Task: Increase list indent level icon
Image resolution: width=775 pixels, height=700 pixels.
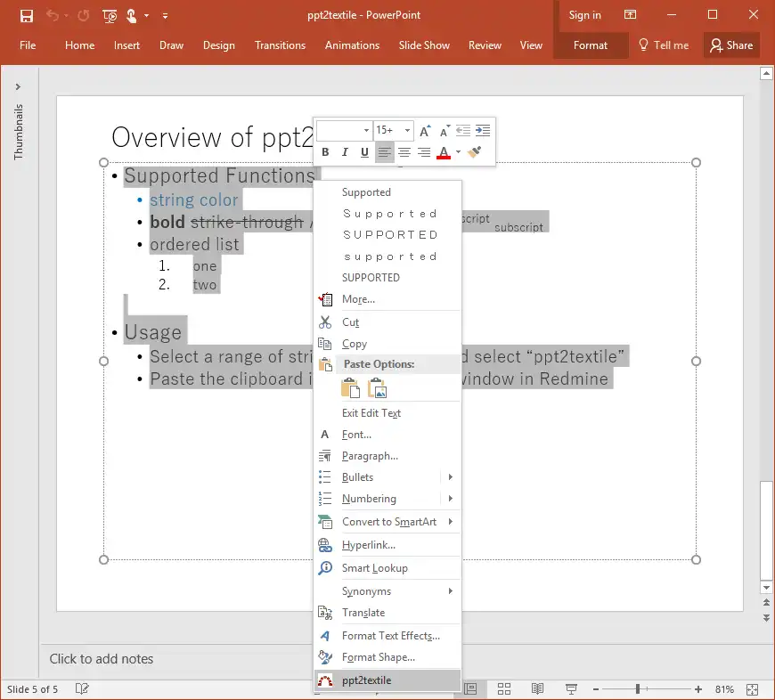Action: click(483, 130)
